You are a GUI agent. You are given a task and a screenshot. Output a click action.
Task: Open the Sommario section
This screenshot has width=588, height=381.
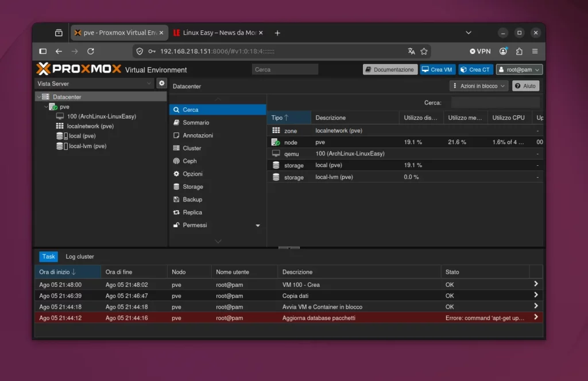pos(218,122)
